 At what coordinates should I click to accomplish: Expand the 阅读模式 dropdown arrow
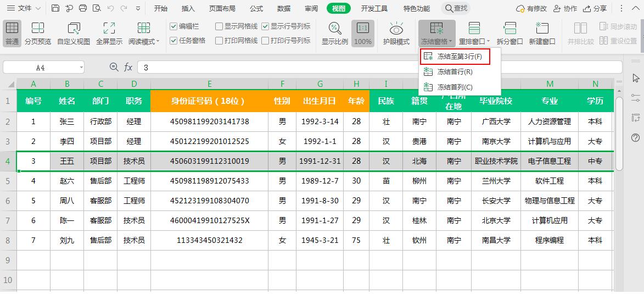coord(158,42)
